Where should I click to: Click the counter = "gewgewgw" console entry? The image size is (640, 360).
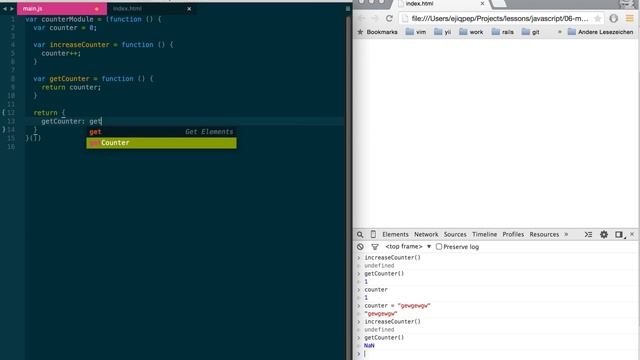coord(397,306)
